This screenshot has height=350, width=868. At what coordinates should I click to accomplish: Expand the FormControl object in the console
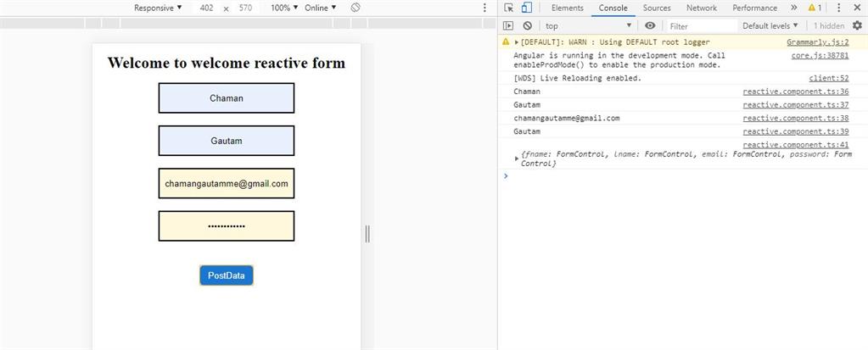click(517, 158)
